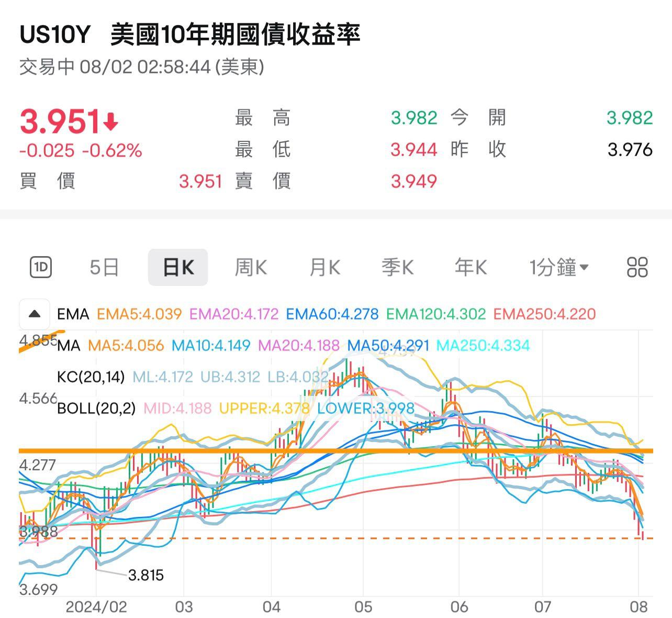Click the red down arrow beside 3.951
672x618 pixels.
(110, 120)
